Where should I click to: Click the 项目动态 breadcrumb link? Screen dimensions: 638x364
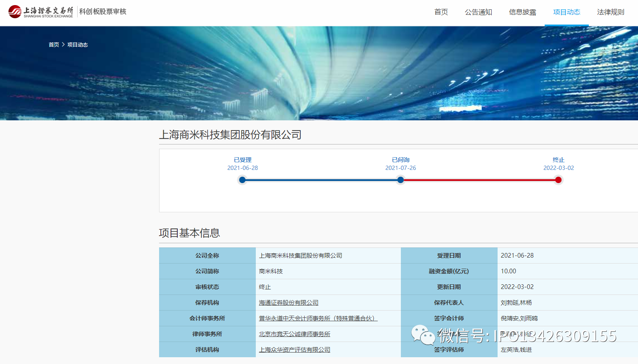click(78, 44)
